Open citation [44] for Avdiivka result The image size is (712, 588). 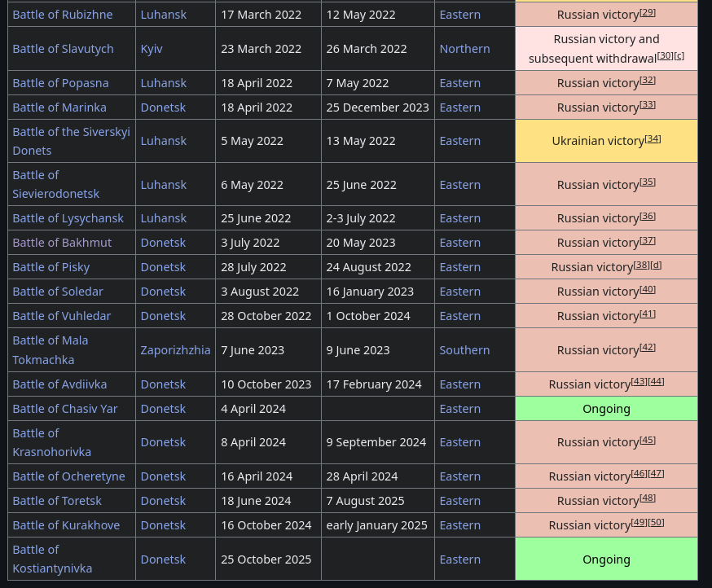click(x=656, y=381)
